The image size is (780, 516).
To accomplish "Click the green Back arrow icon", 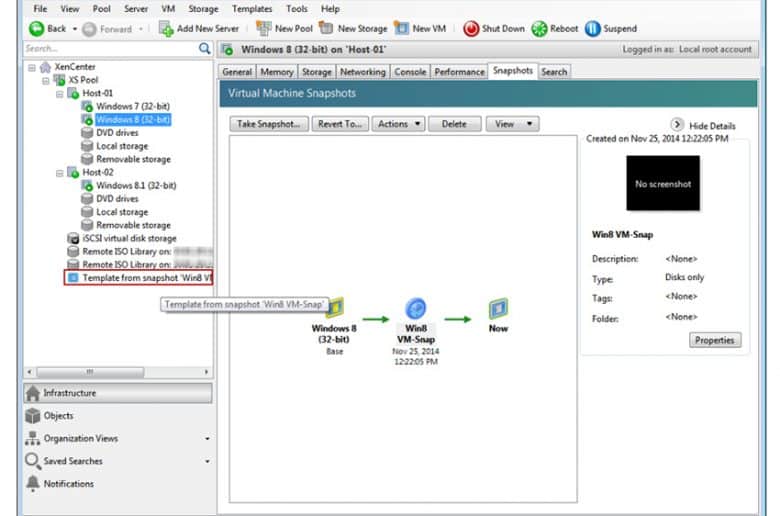I will click(x=36, y=29).
